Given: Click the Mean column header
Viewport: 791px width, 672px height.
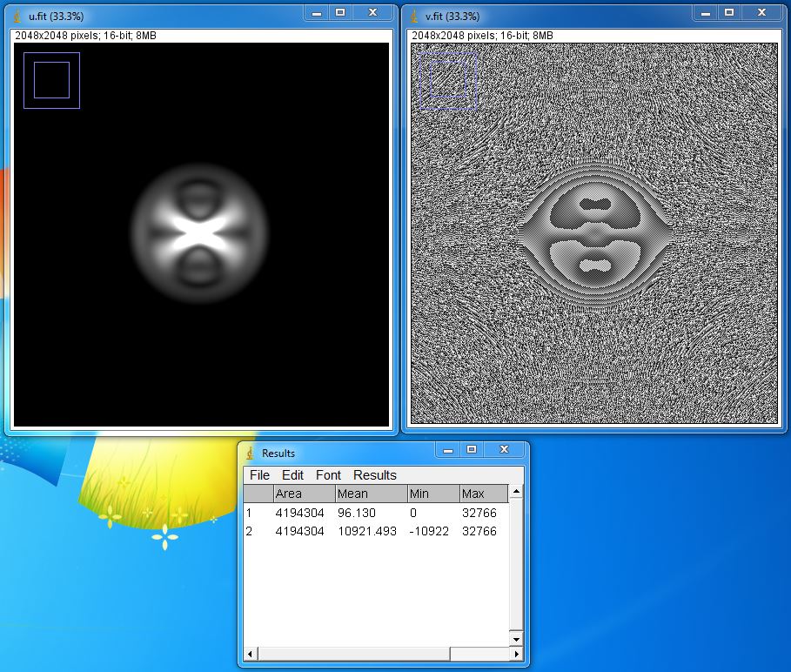Looking at the screenshot, I should click(x=372, y=494).
